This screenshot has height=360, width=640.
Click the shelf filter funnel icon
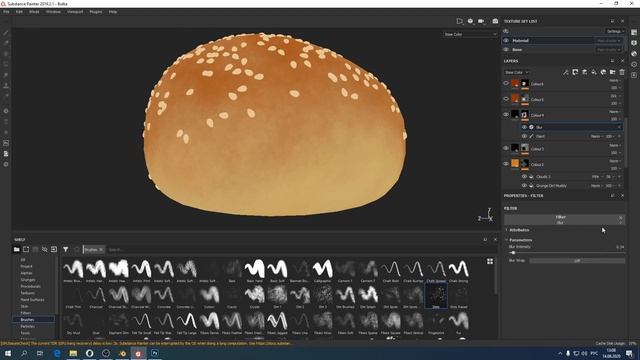(65, 249)
